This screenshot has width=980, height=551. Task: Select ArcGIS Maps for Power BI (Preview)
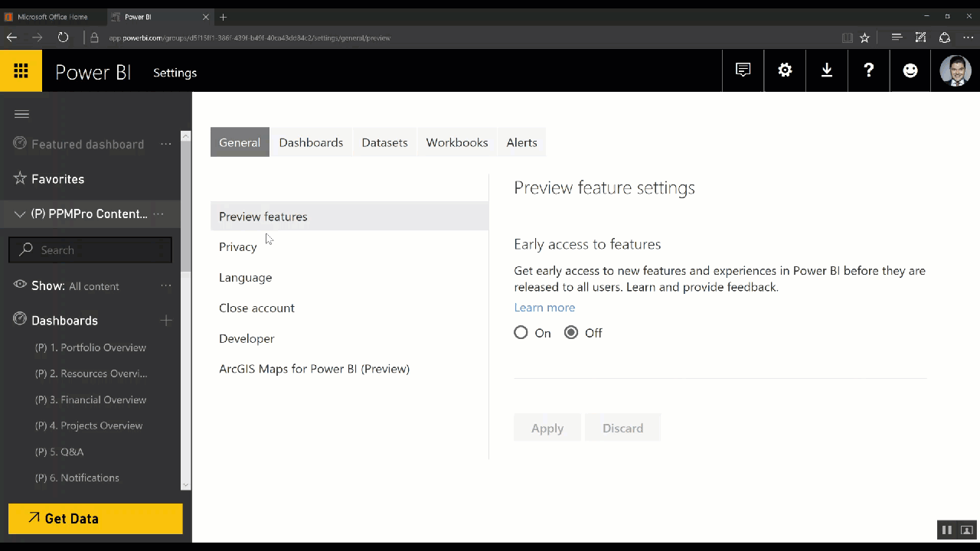point(314,369)
